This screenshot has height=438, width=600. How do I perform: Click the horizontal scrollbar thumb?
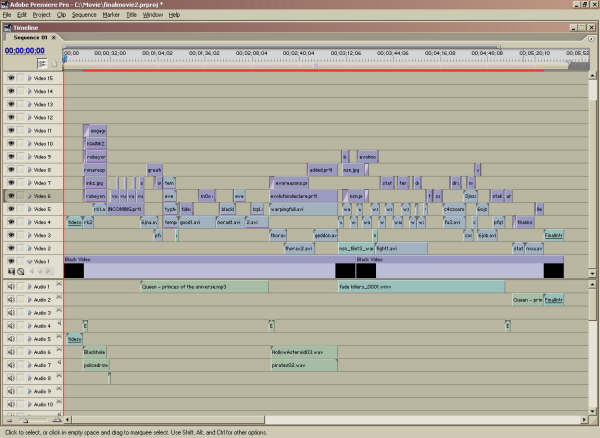[168, 420]
